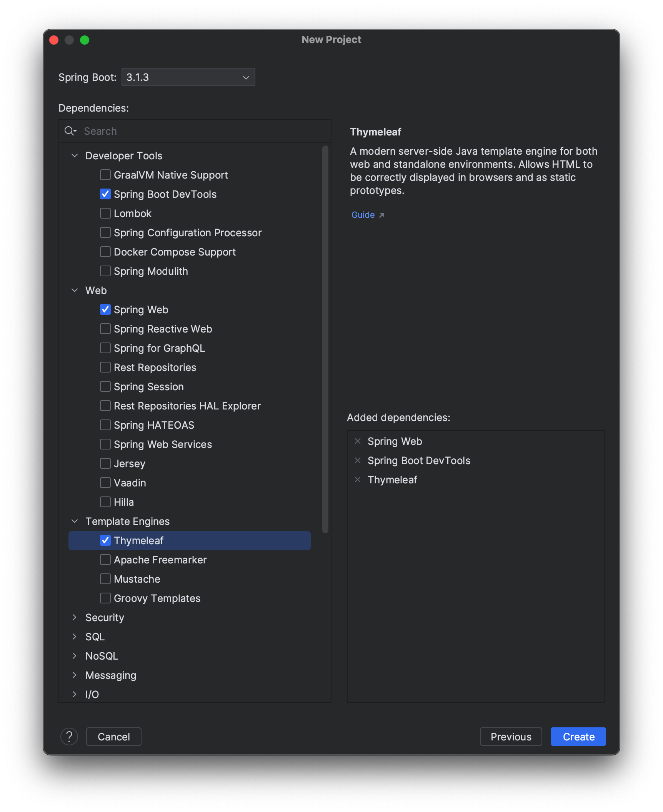Click the green zoom window button
This screenshot has height=812, width=663.
[x=85, y=40]
